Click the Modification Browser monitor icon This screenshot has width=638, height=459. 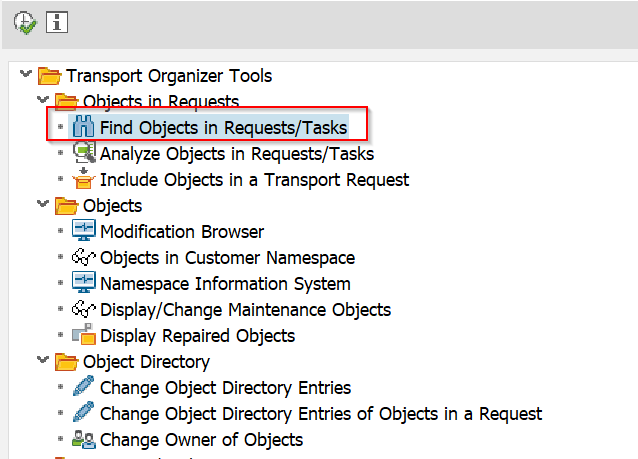pos(84,232)
